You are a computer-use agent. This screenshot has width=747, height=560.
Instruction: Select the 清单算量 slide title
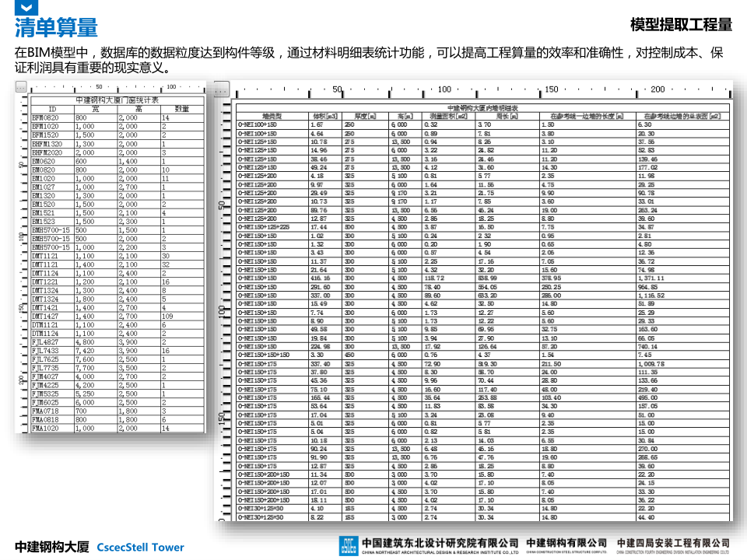tap(56, 27)
